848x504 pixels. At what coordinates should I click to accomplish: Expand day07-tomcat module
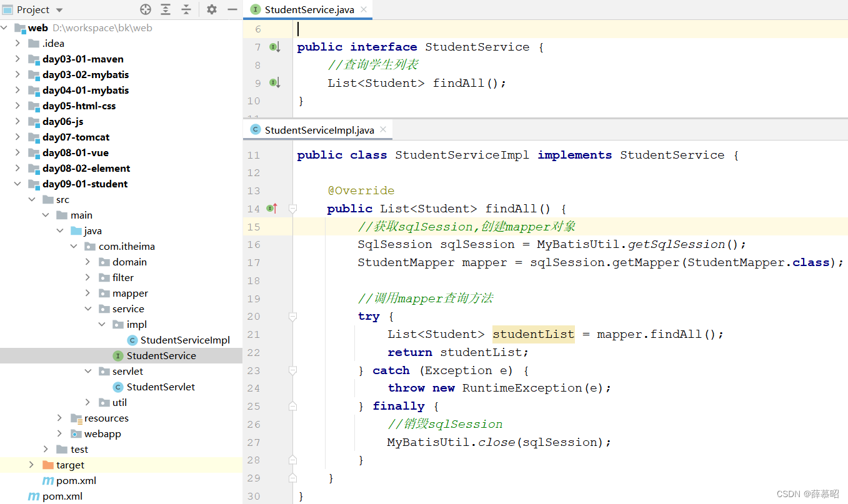(x=17, y=137)
